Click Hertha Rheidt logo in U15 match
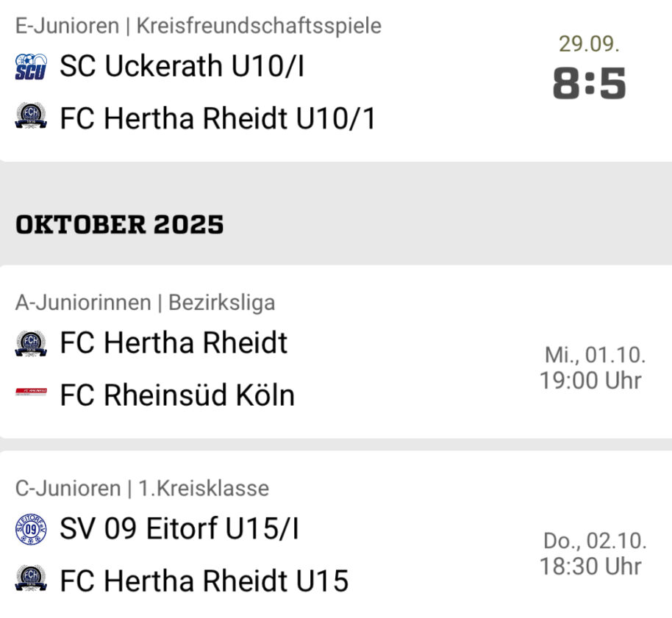672x618 pixels. coord(30,581)
